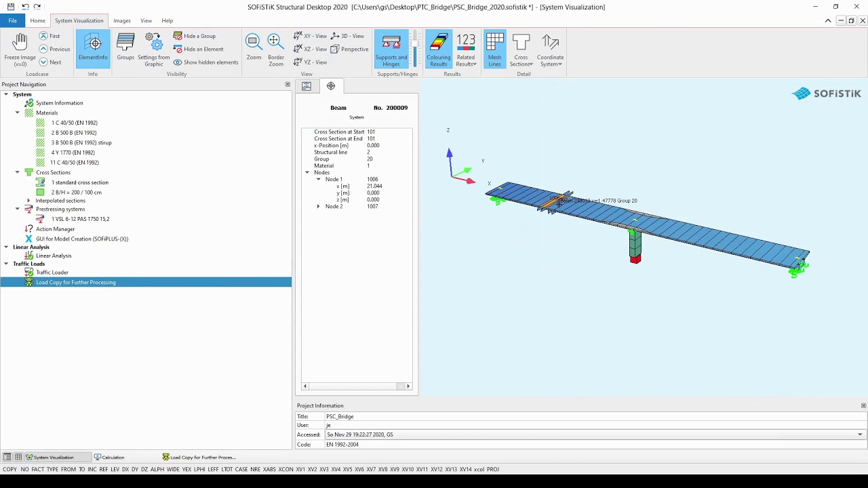
Task: Open Action Manager task
Action: pyautogui.click(x=55, y=229)
